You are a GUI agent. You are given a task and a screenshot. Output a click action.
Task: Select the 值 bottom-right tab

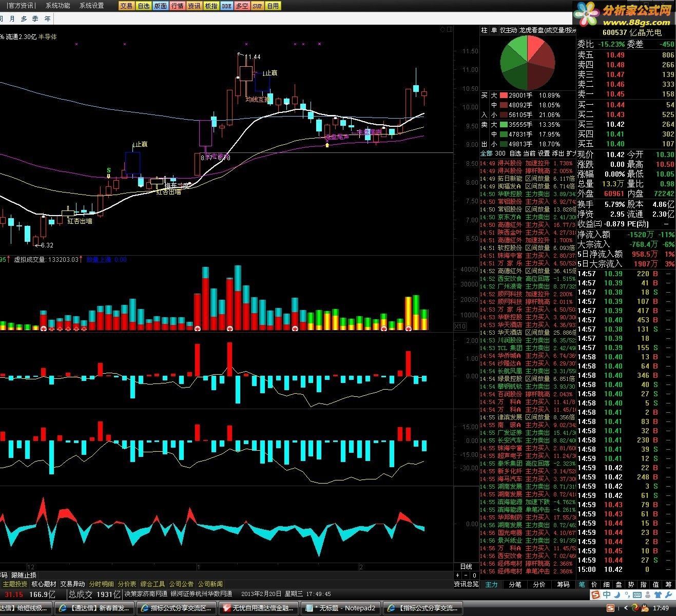click(x=656, y=584)
